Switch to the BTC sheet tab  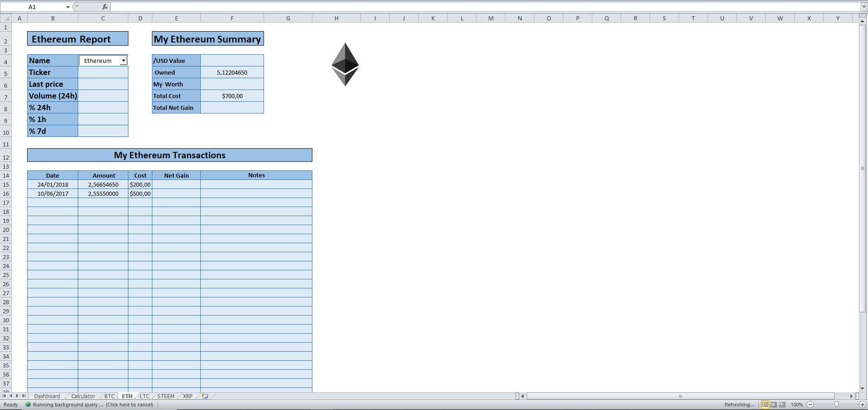(109, 396)
